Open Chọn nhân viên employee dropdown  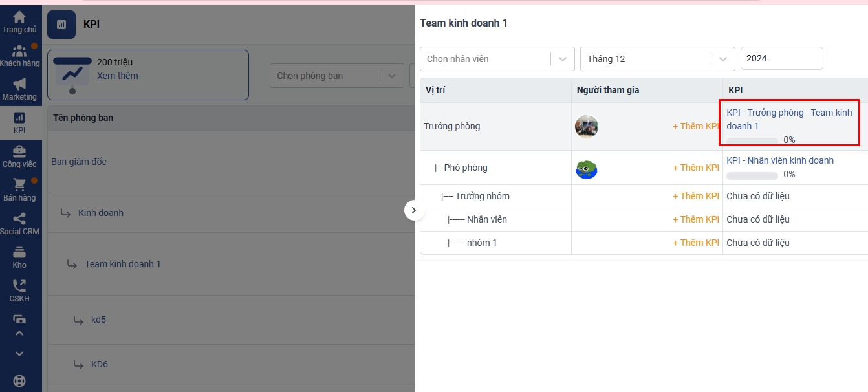click(x=497, y=59)
